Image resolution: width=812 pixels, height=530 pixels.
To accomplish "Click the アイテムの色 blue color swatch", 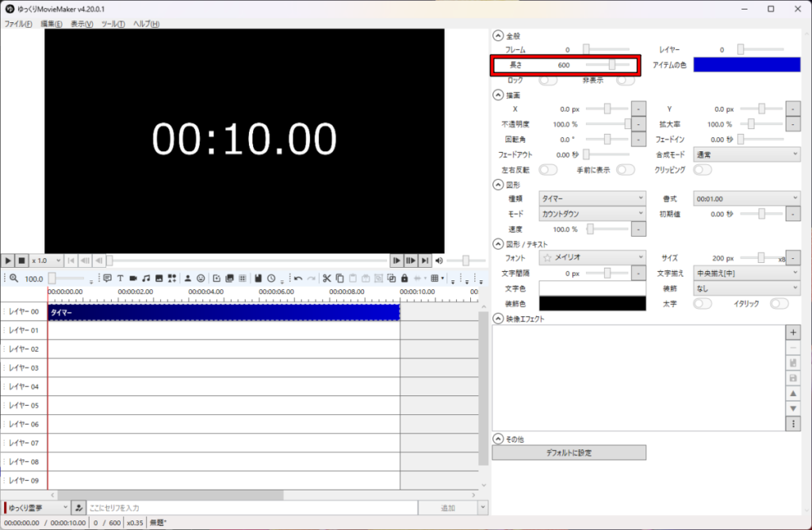I will [747, 65].
